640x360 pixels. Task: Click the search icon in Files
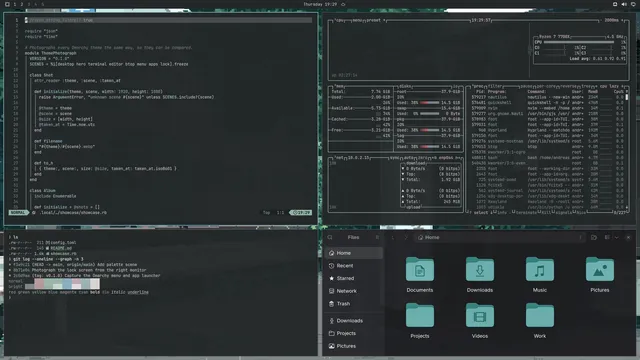330,237
